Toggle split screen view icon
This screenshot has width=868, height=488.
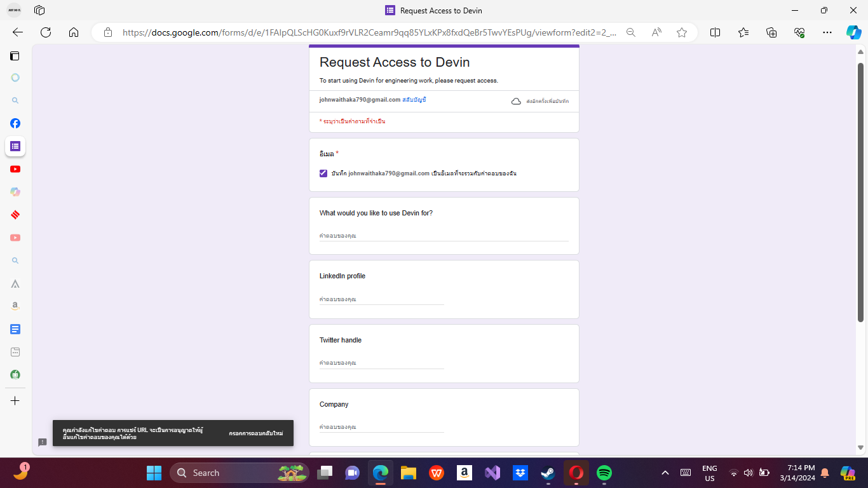click(715, 32)
